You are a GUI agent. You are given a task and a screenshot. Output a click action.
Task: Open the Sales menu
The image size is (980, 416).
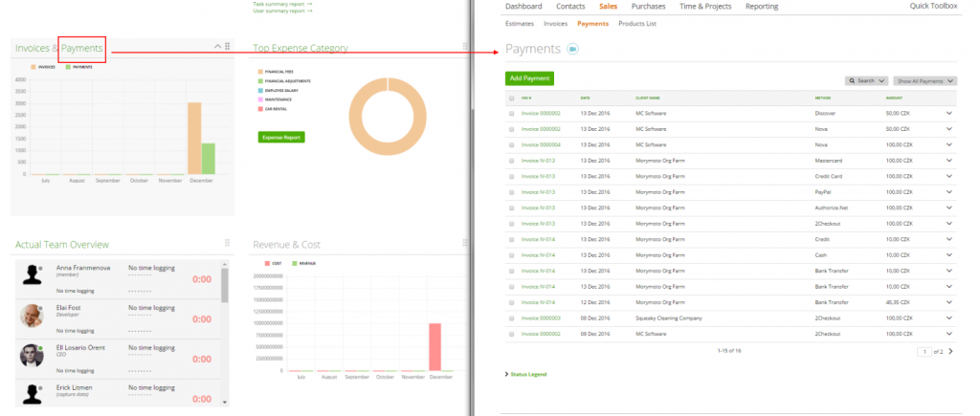coord(608,7)
